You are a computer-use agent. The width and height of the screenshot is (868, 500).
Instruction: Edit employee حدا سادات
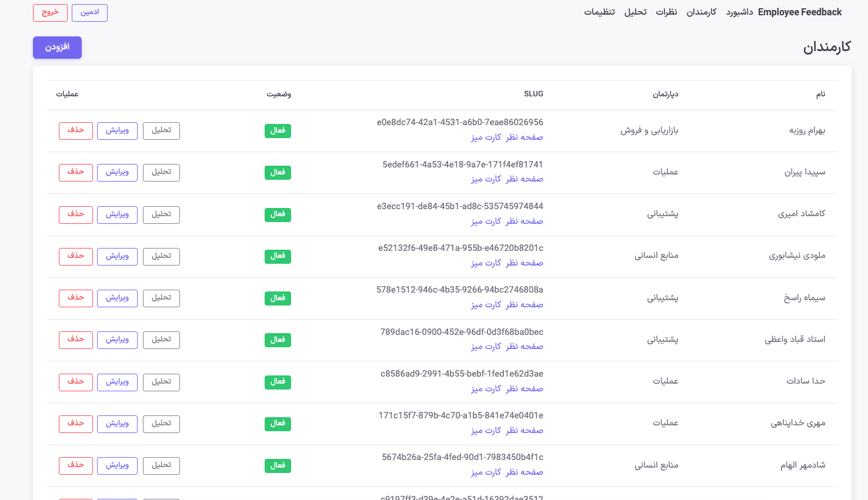coord(117,382)
